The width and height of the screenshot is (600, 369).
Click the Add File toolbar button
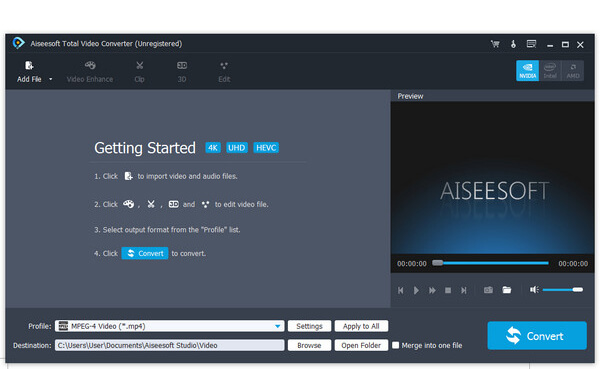click(x=29, y=72)
